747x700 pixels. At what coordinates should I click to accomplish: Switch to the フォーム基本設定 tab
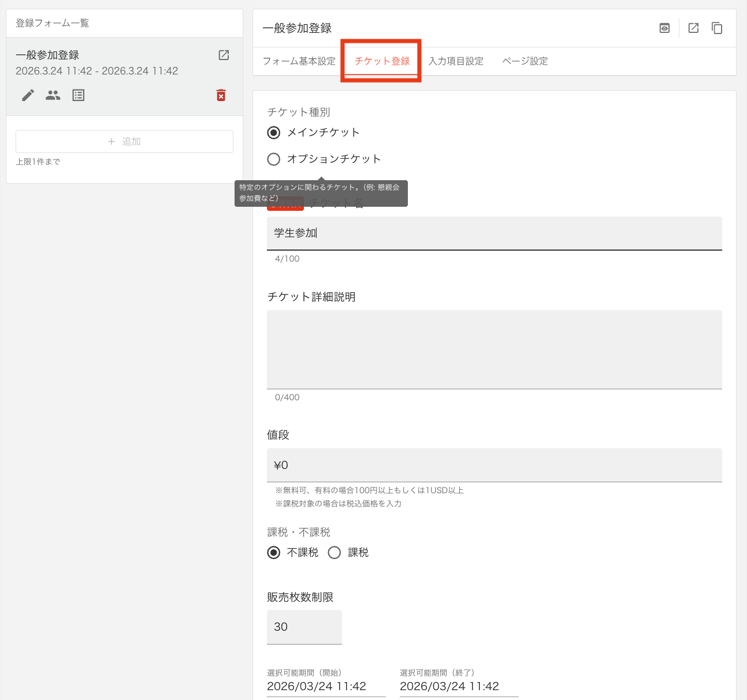point(299,61)
